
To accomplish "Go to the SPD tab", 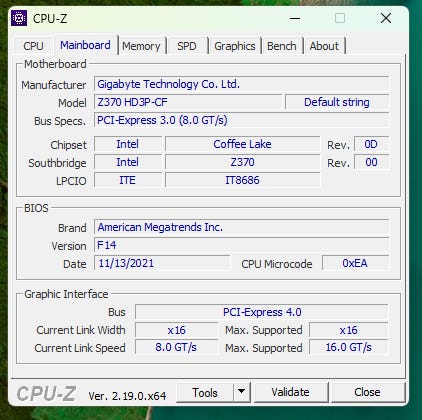I will 187,46.
